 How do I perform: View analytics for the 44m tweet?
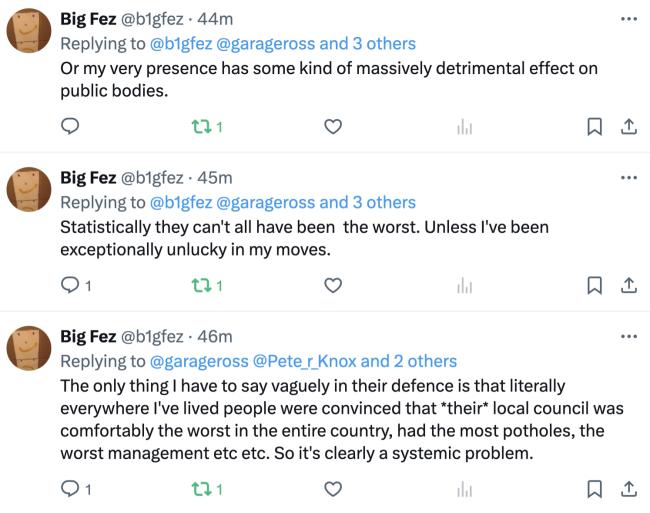coord(464,126)
